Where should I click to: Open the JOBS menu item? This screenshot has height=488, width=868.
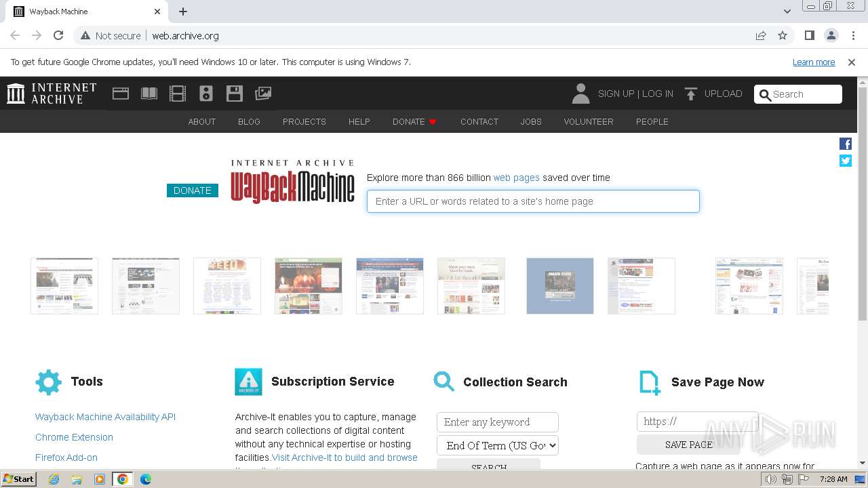[x=531, y=122]
